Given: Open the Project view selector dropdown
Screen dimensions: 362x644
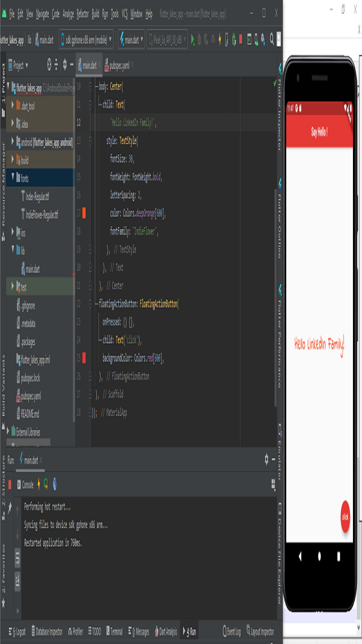Looking at the screenshot, I should [18, 65].
